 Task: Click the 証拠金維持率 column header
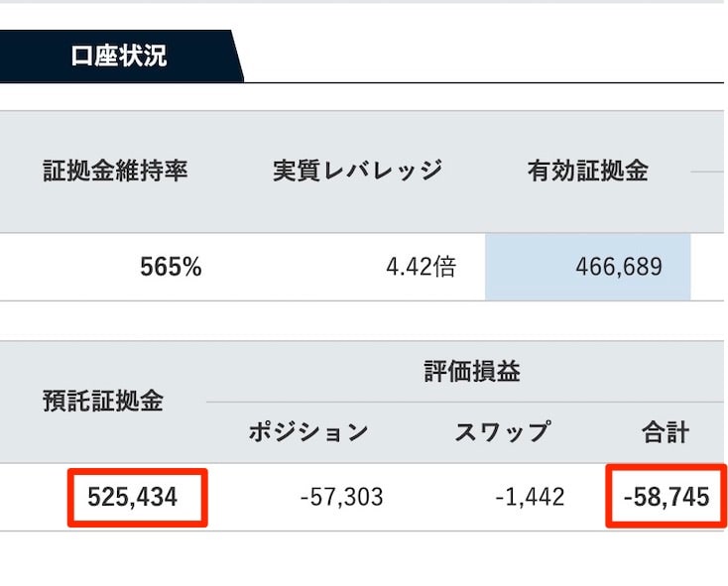115,171
